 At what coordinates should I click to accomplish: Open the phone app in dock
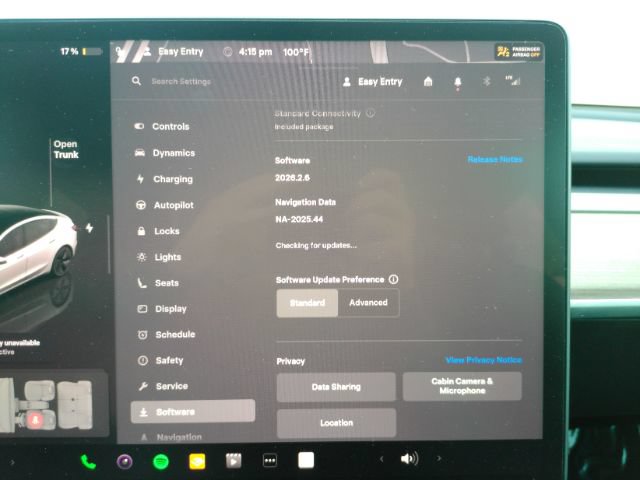click(88, 462)
